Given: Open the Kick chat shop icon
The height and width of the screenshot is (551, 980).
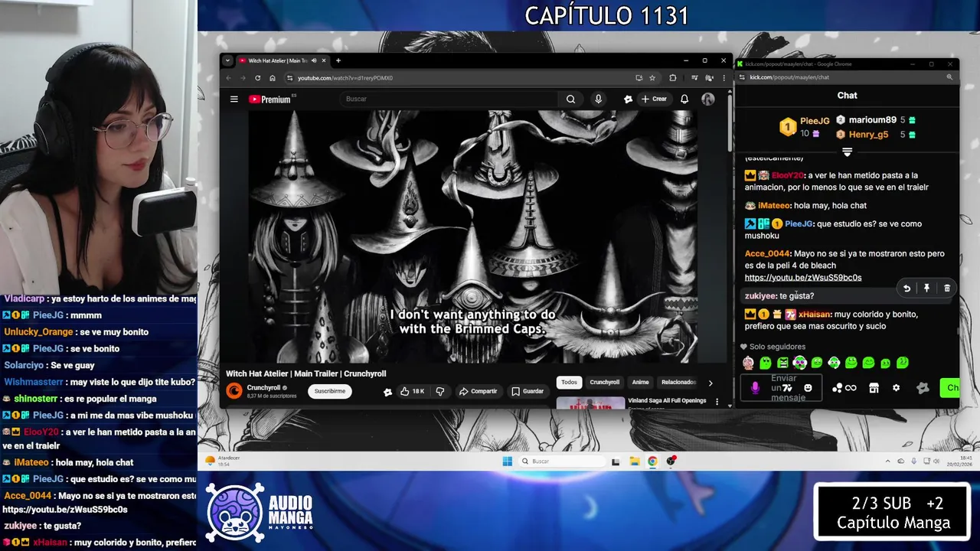Looking at the screenshot, I should coord(874,388).
